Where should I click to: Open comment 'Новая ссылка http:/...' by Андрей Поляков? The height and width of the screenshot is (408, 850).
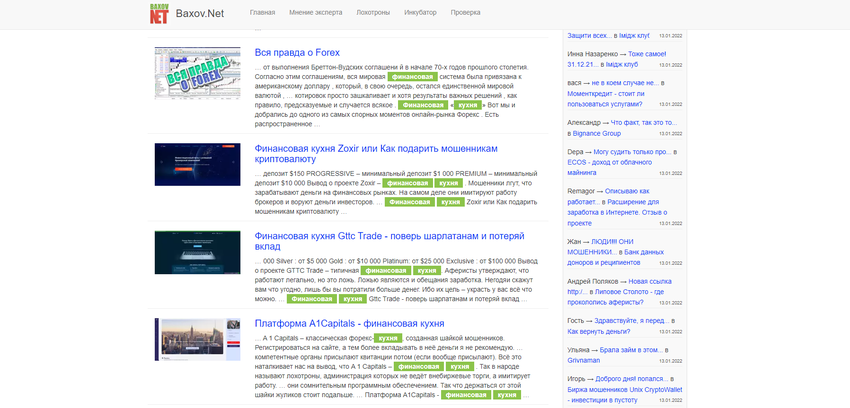(620, 287)
